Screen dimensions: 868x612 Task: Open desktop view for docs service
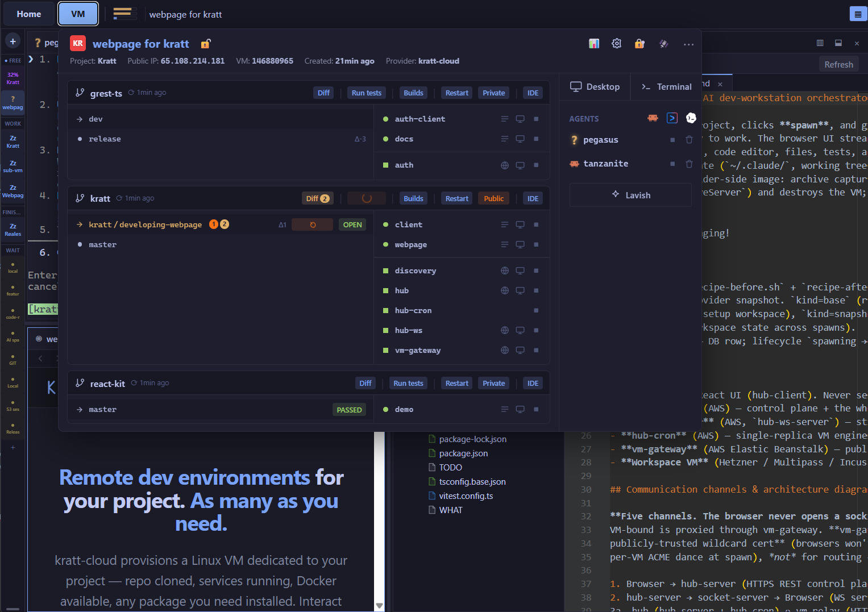(x=520, y=139)
